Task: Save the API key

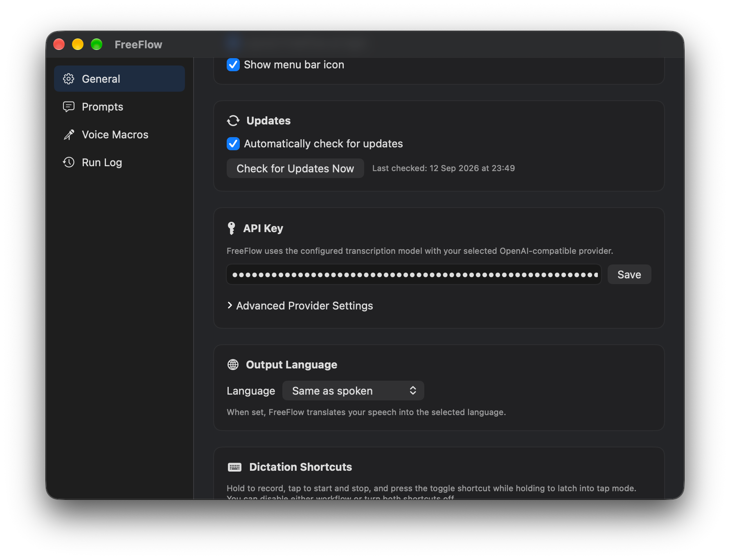Action: pos(629,274)
